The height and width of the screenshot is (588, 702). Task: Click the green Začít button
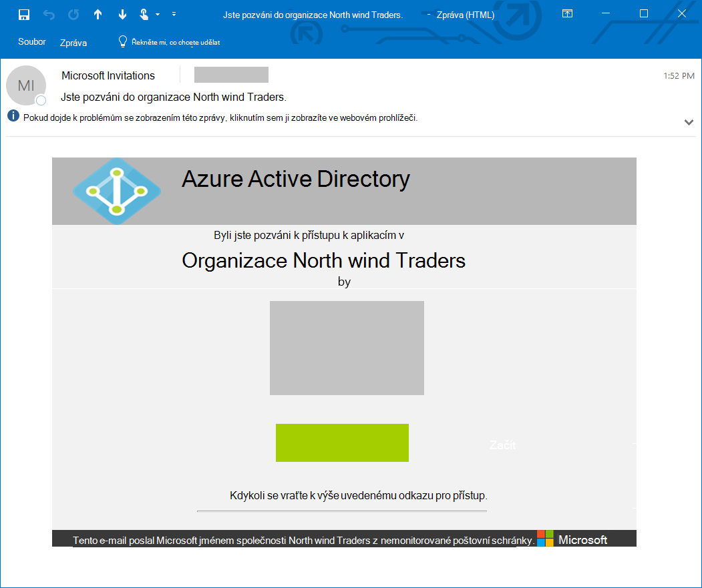tap(342, 443)
